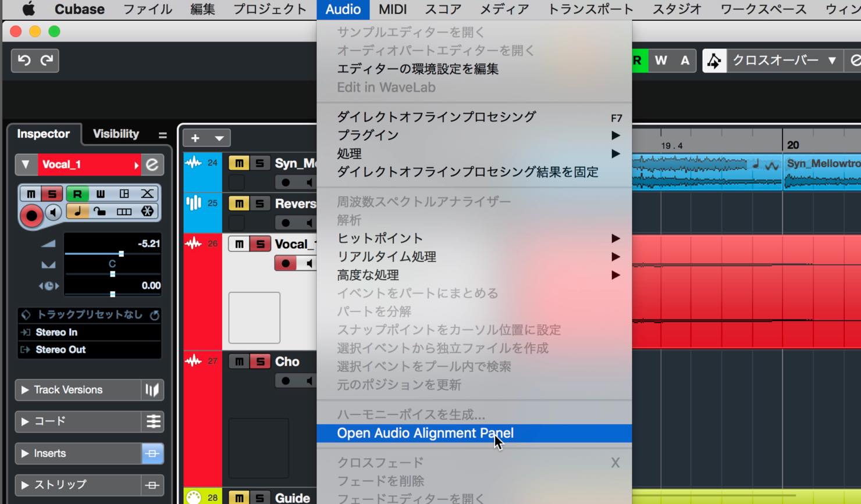Toggle inspector Solo button for Vocal_1
Image resolution: width=861 pixels, height=504 pixels.
tap(52, 194)
